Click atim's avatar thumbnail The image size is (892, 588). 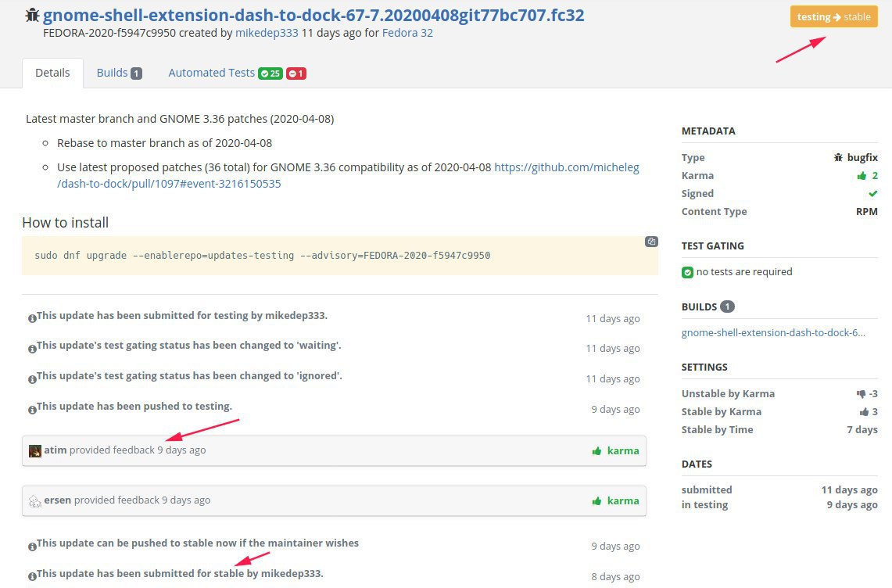pos(35,451)
